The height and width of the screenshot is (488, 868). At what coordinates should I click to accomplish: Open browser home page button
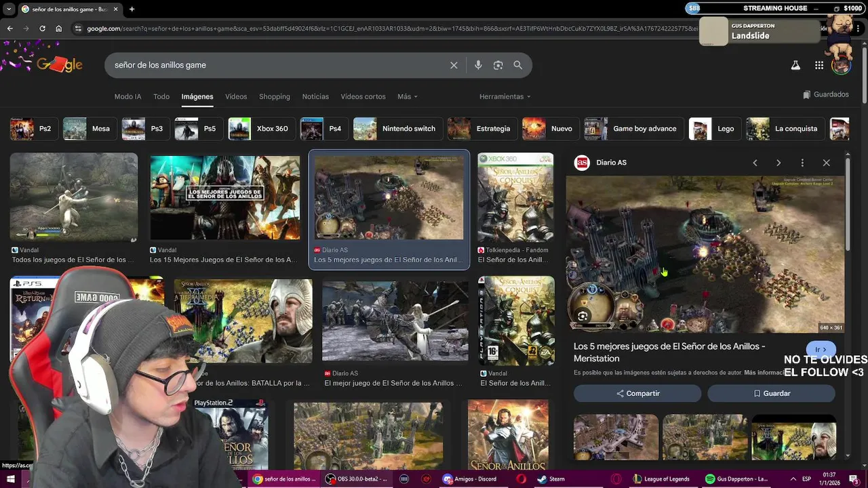[x=59, y=28]
